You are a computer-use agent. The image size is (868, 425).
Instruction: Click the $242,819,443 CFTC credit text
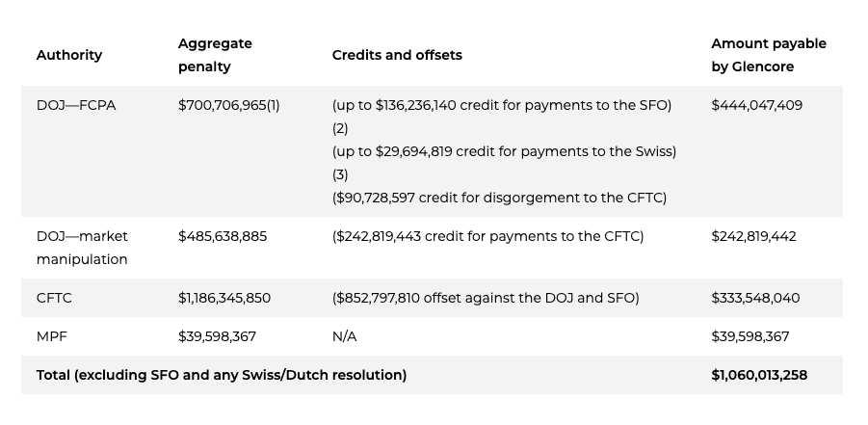(x=487, y=236)
